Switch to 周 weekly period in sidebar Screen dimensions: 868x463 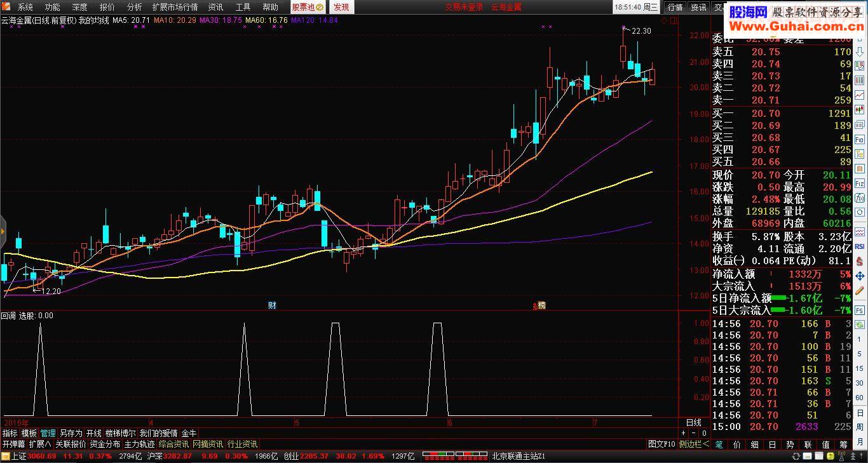coord(859,426)
